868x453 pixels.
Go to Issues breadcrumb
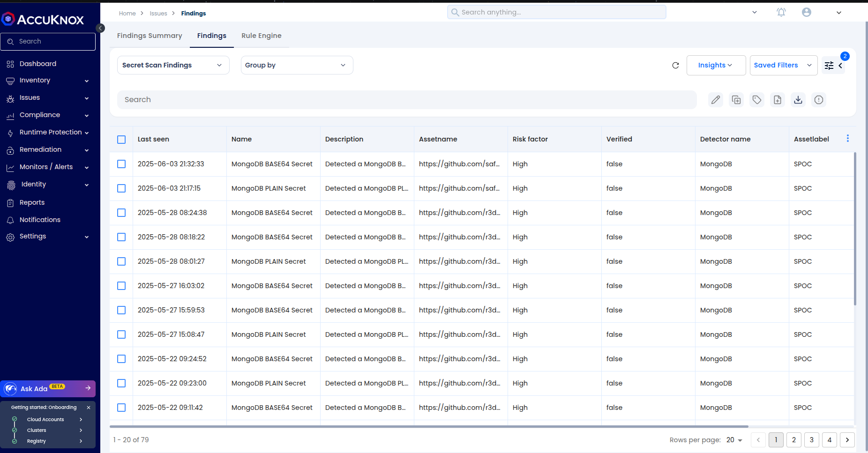tap(158, 14)
